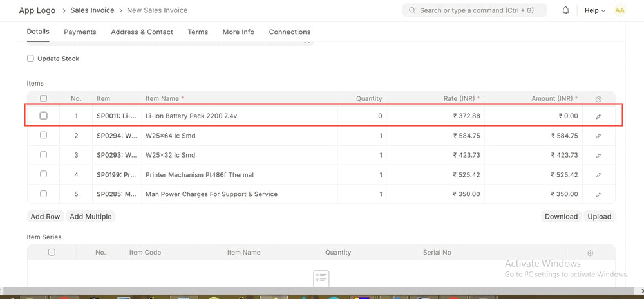The width and height of the screenshot is (644, 299).
Task: Edit the W25×64 Ic Smd row via pencil icon
Action: click(x=598, y=136)
